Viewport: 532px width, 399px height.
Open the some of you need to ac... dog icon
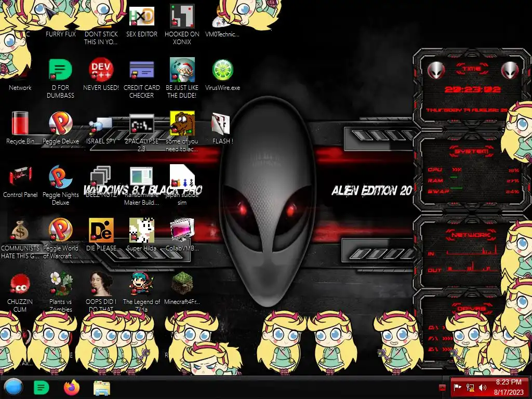182,123
